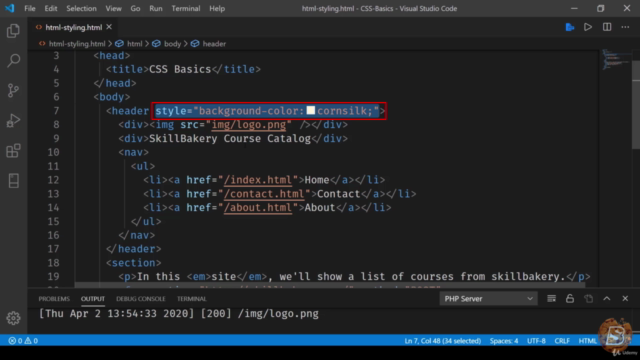This screenshot has width=640, height=360.
Task: Close the bottom panel
Action: tap(625, 299)
